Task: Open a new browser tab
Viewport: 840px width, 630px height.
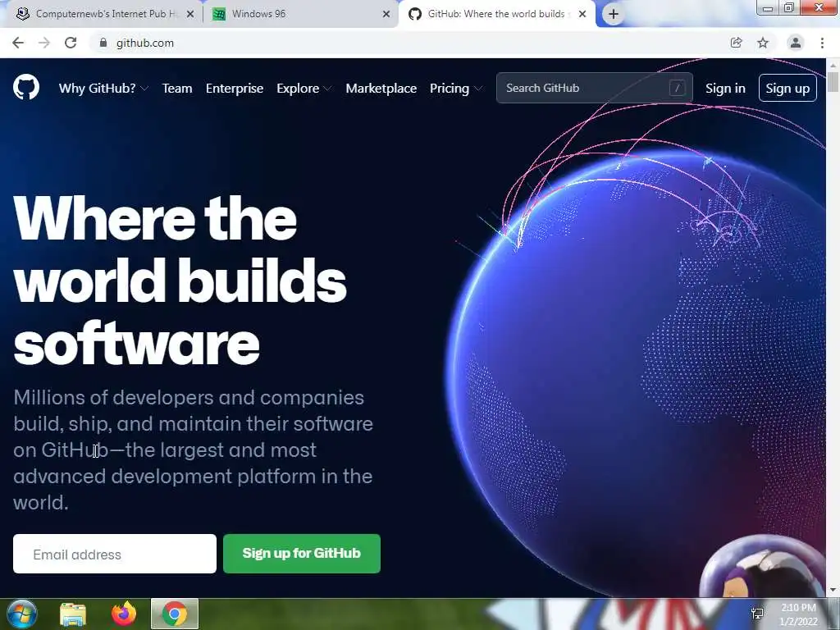Action: coord(614,14)
